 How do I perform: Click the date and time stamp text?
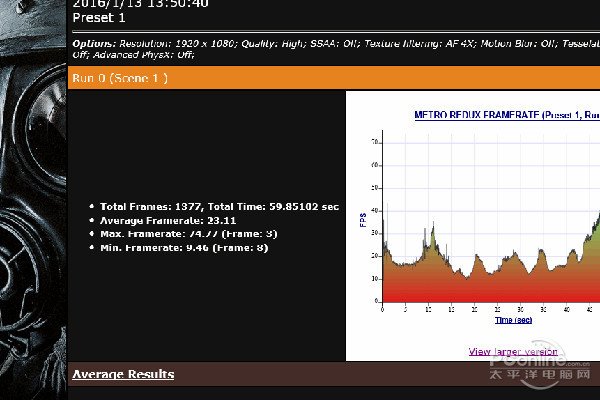[140, 4]
